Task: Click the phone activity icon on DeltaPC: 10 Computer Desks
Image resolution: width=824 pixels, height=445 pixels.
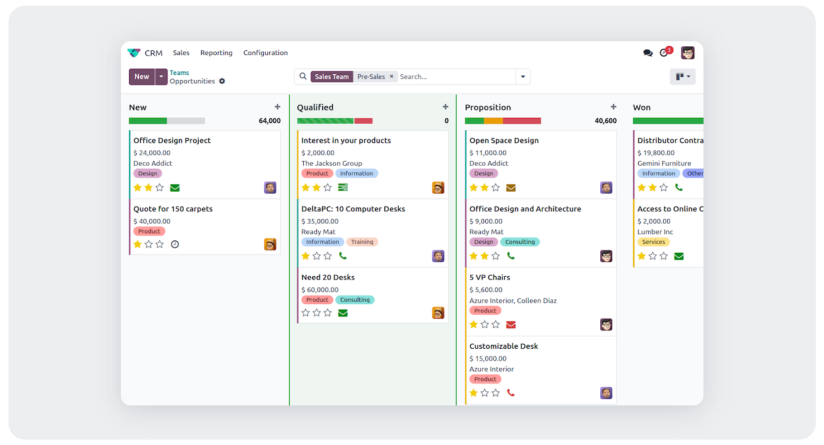Action: click(343, 256)
